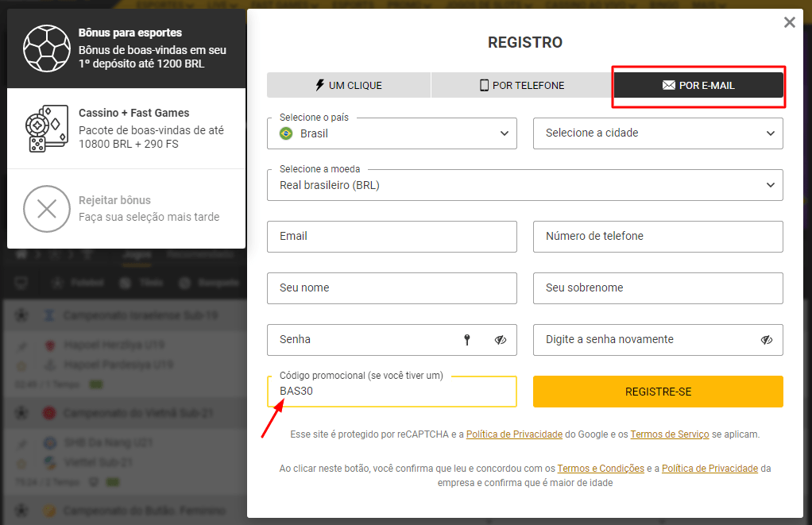Viewport: 812px width, 525px height.
Task: Choose the Bônus para esportes option
Action: click(x=126, y=48)
